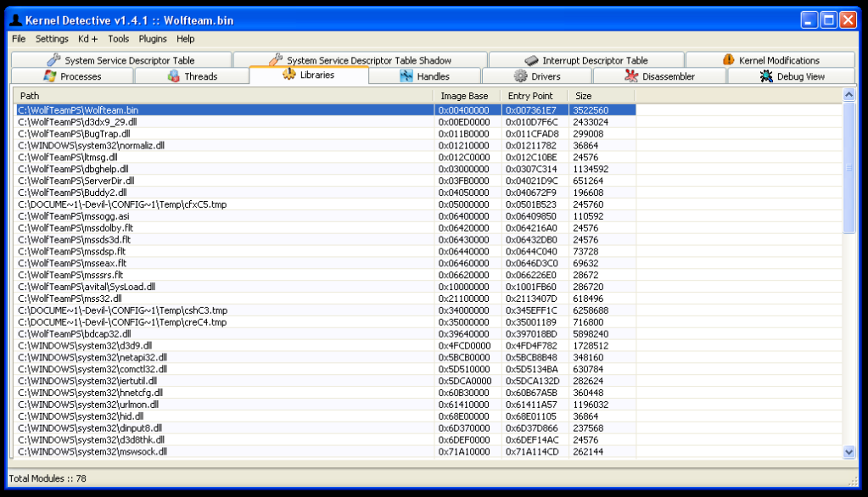Image resolution: width=868 pixels, height=497 pixels.
Task: Click the Handles tab icon
Action: pyautogui.click(x=406, y=76)
